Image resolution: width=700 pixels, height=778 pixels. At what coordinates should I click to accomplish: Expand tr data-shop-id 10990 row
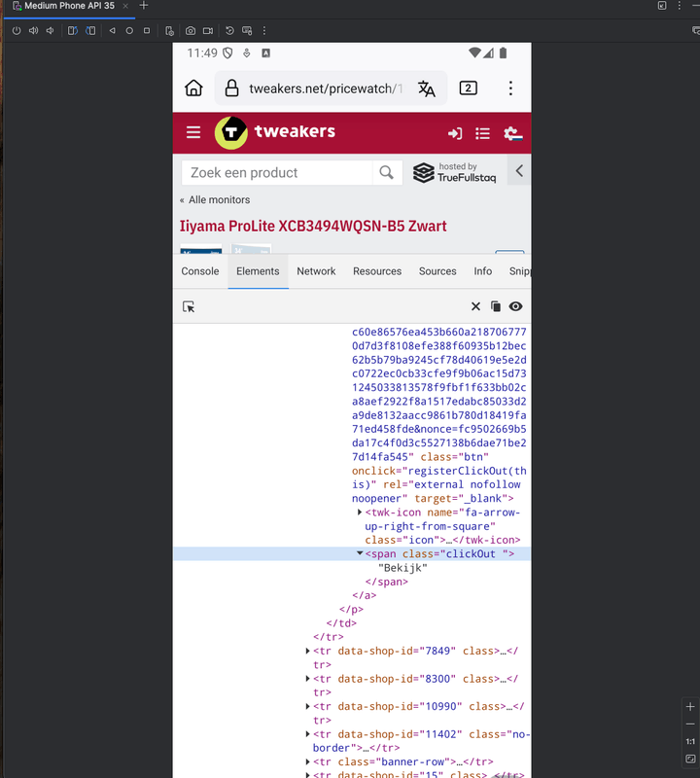(307, 706)
